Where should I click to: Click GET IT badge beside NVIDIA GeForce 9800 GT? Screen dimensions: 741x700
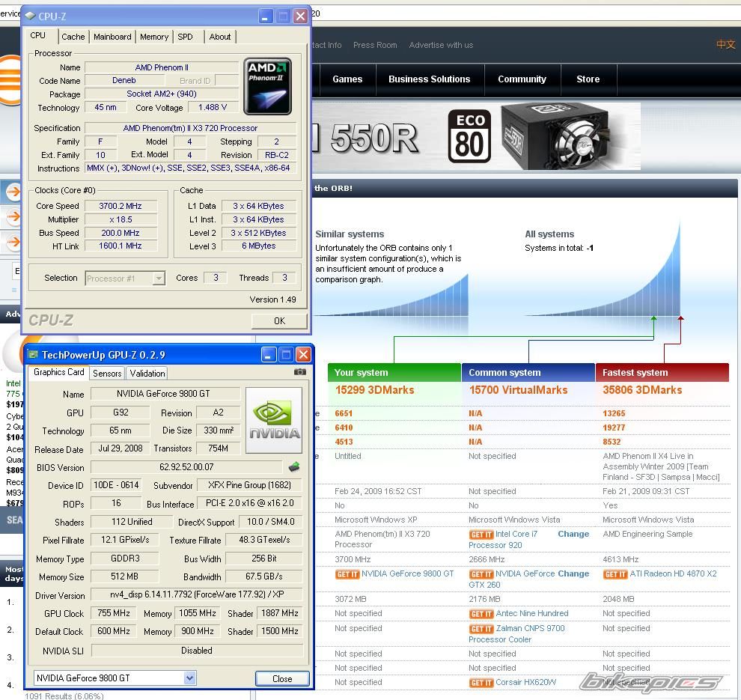(347, 574)
